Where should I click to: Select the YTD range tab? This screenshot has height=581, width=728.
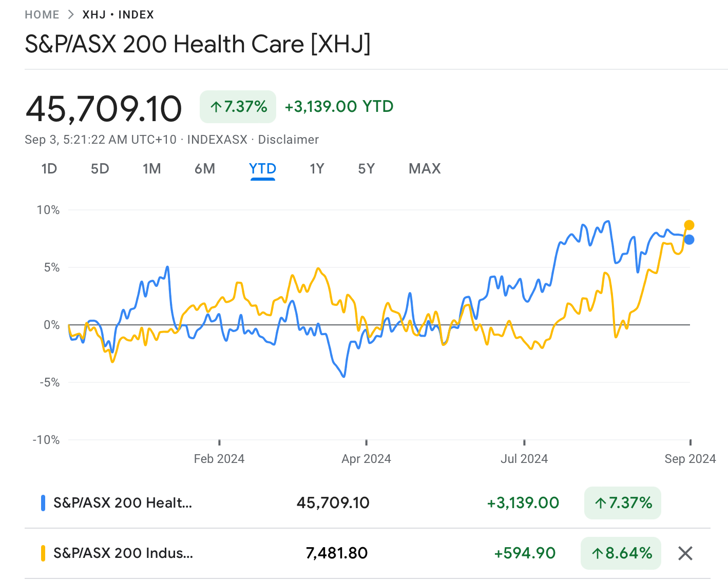click(262, 169)
